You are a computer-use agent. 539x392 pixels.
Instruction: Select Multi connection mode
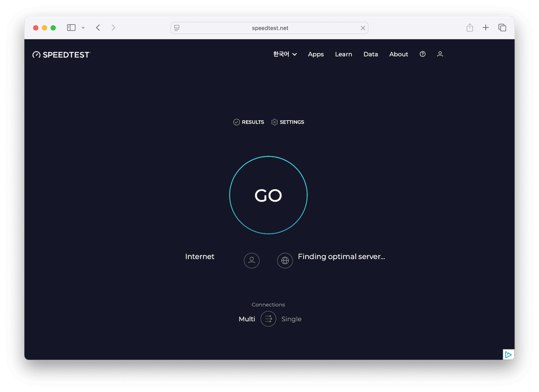coord(247,319)
